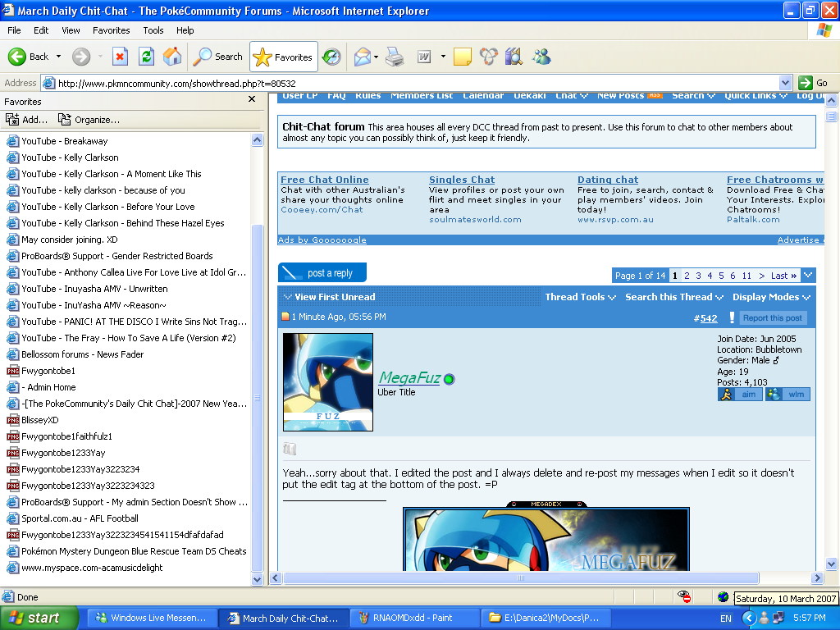The image size is (840, 630).
Task: Open the Tools menu
Action: click(x=153, y=30)
